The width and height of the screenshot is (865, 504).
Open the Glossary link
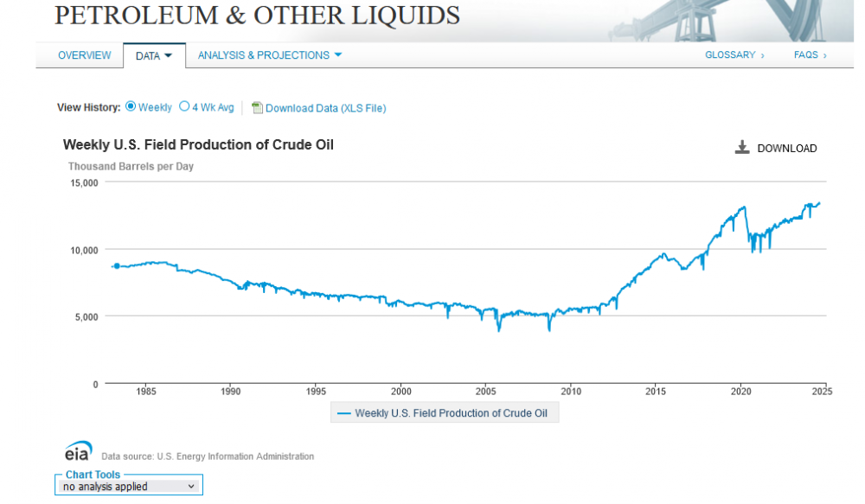pyautogui.click(x=730, y=55)
